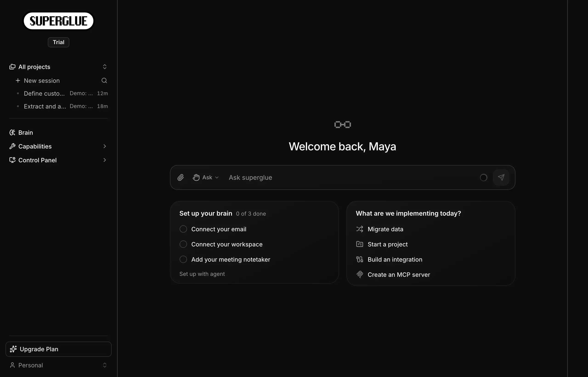Screen dimensions: 588x377
Task: Click the Trial badge
Action: click(59, 42)
